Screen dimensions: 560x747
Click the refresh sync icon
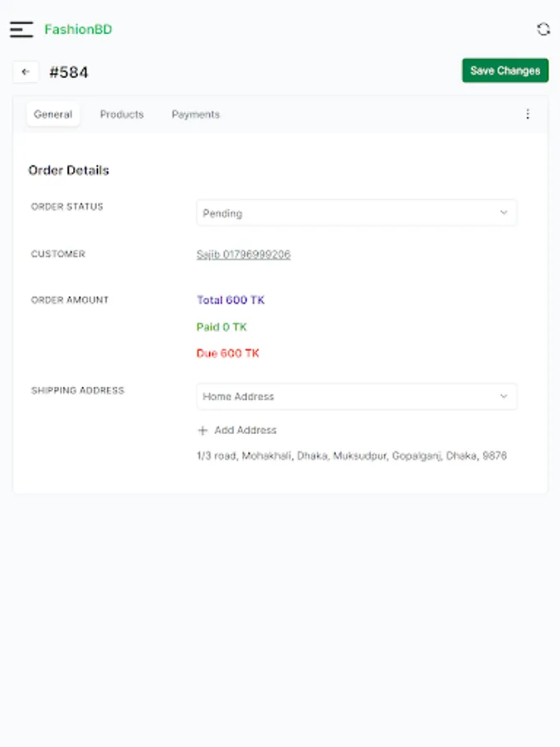543,30
